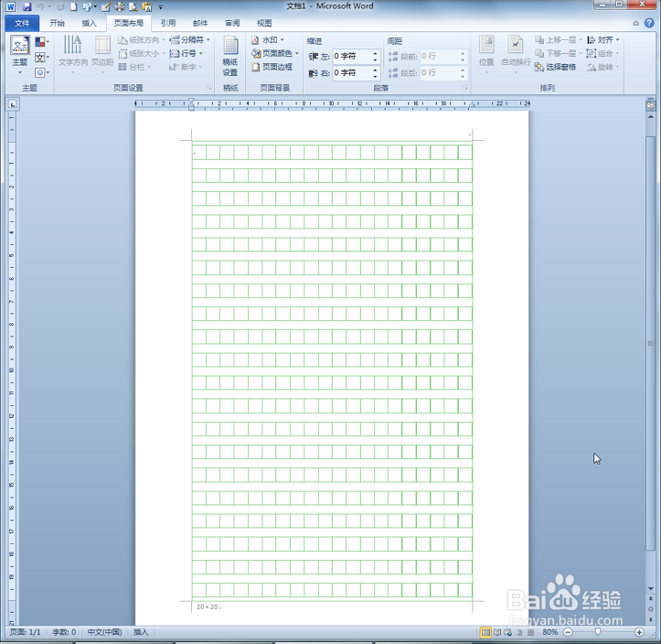The width and height of the screenshot is (661, 644).
Task: Click 80% zoom level button
Action: 549,632
